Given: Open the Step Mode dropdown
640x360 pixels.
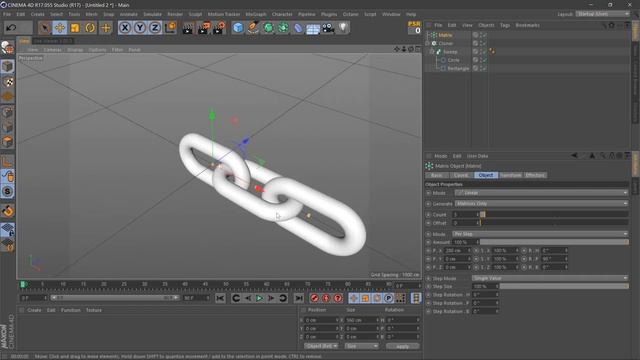Looking at the screenshot, I should click(x=550, y=278).
